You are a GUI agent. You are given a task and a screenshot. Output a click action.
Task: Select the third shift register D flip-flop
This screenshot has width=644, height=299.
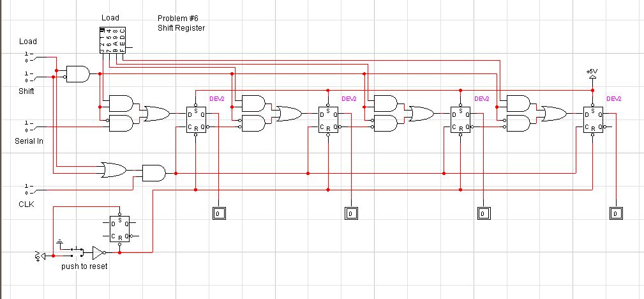(460, 120)
